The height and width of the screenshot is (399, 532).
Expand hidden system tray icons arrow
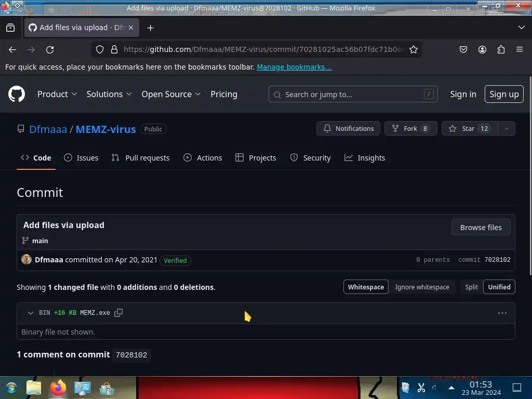click(451, 388)
